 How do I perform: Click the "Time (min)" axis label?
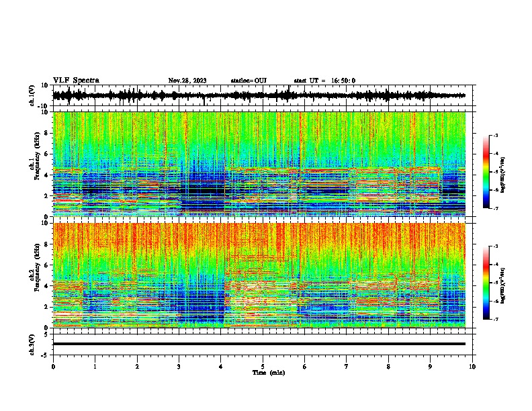(x=269, y=373)
